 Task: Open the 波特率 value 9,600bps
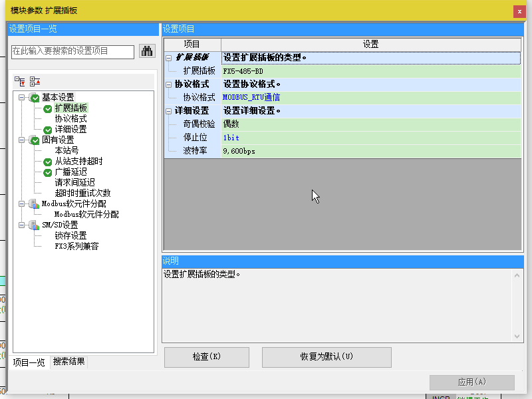tap(371, 151)
